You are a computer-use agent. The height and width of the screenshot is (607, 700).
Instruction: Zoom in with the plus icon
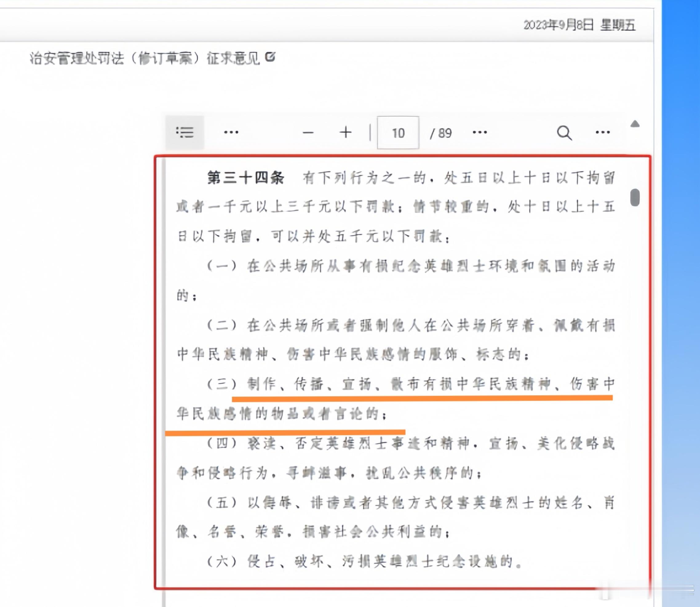(x=346, y=132)
